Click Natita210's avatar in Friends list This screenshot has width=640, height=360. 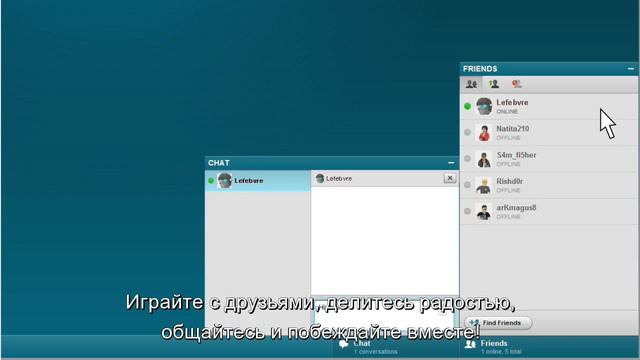(484, 133)
